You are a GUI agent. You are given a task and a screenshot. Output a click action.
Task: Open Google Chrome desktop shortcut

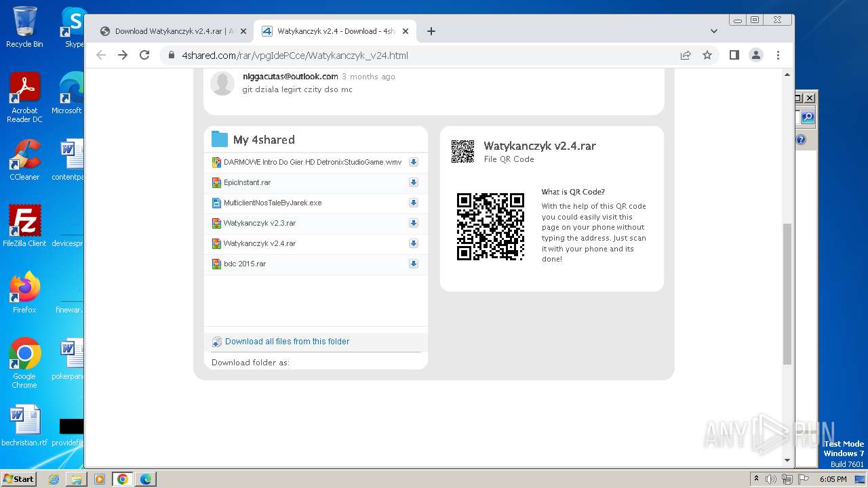(24, 363)
